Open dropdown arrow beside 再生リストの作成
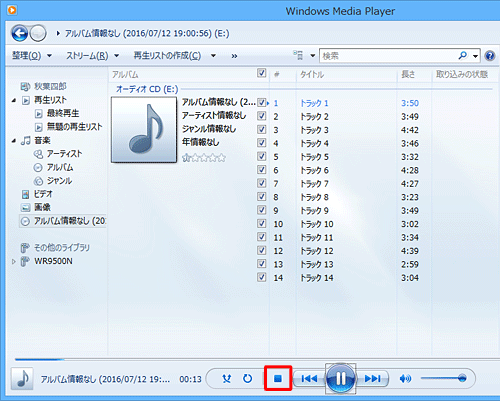500x401 pixels. coord(213,56)
